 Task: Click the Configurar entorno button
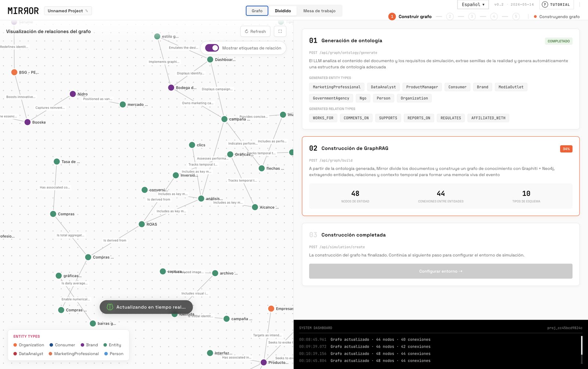[x=441, y=271]
